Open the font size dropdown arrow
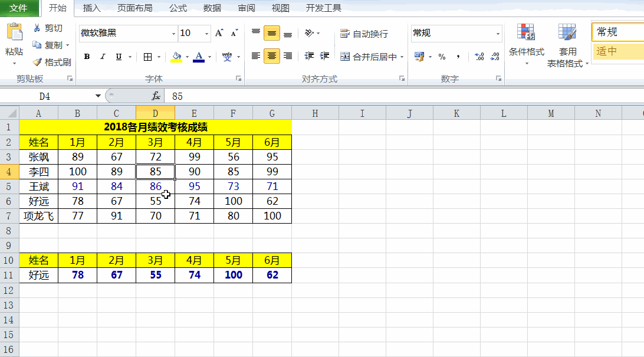The image size is (644, 357). [206, 34]
